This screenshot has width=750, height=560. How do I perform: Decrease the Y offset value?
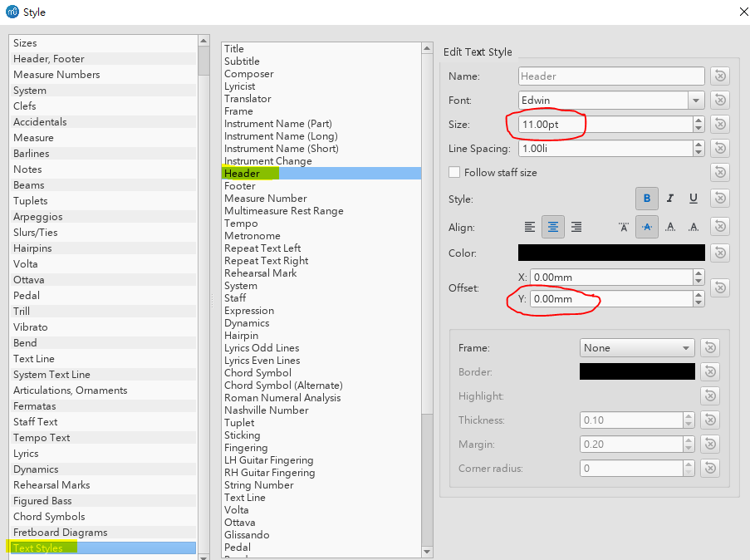click(699, 302)
